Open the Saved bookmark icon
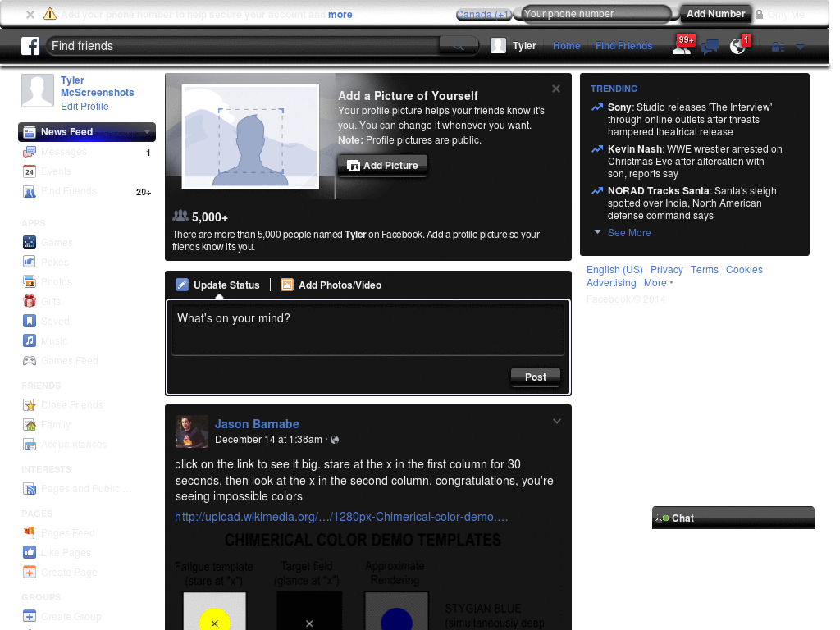This screenshot has width=840, height=630. tap(30, 321)
